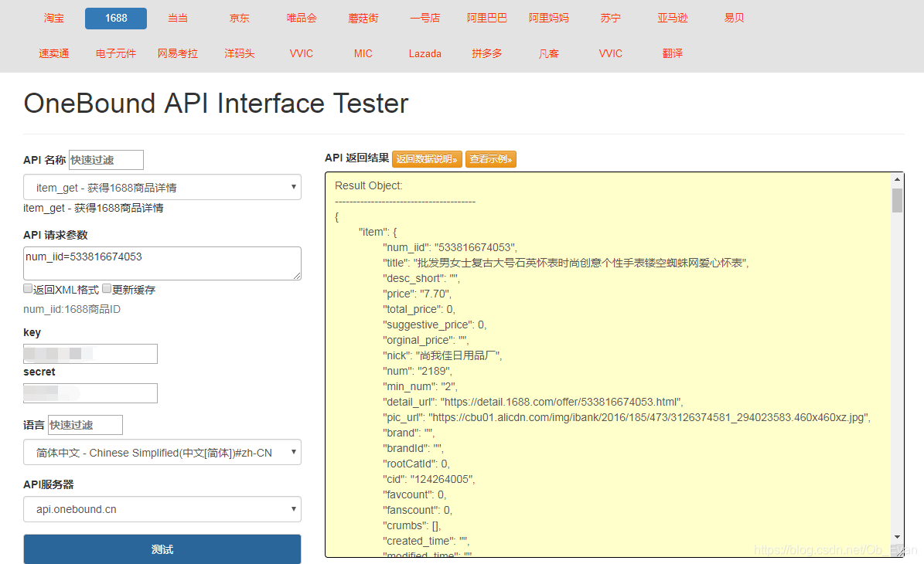Image resolution: width=924 pixels, height=564 pixels.
Task: Click the result panel scrollbar down arrow
Action: point(897,537)
